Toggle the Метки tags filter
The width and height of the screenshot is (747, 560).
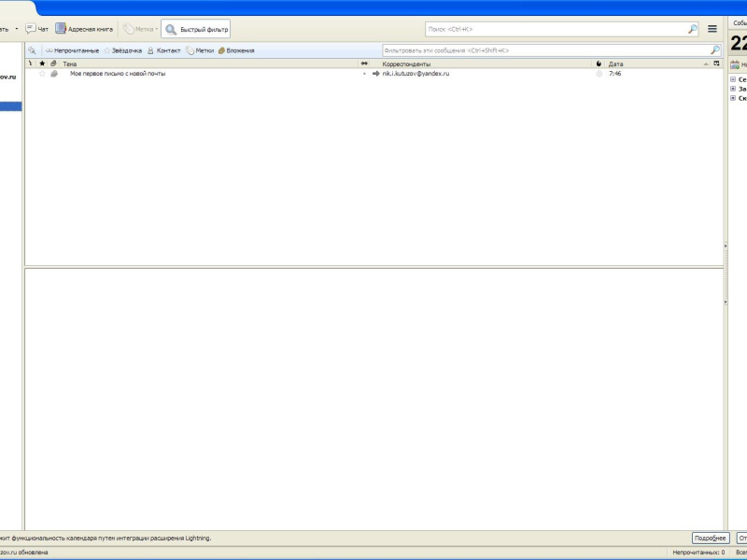tap(200, 50)
